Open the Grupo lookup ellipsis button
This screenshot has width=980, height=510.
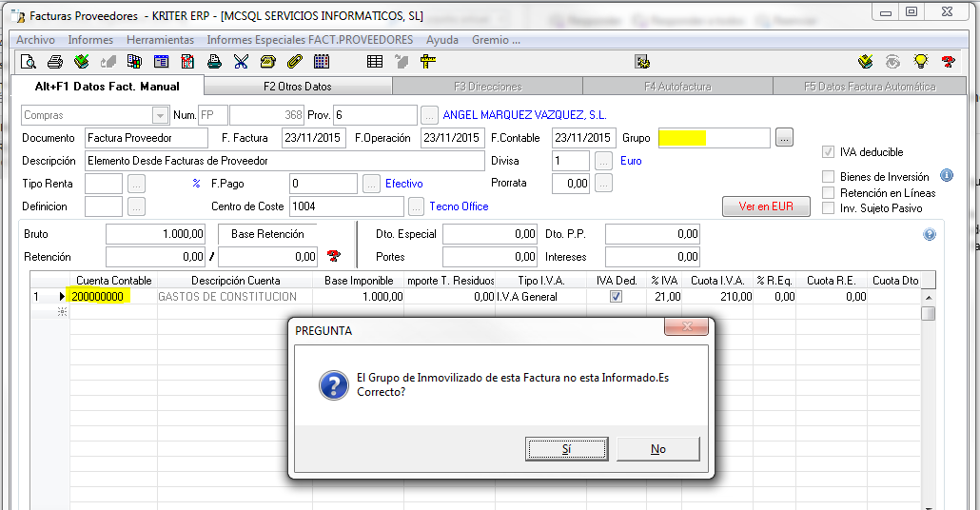(784, 138)
